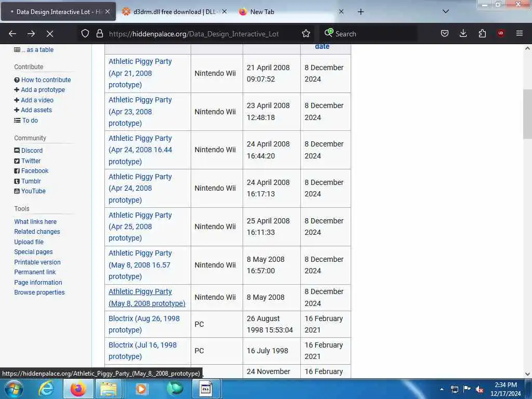Open Athletic Piggy Party (Apr 21, 2008 prototype)
The height and width of the screenshot is (399, 532).
[x=140, y=73]
